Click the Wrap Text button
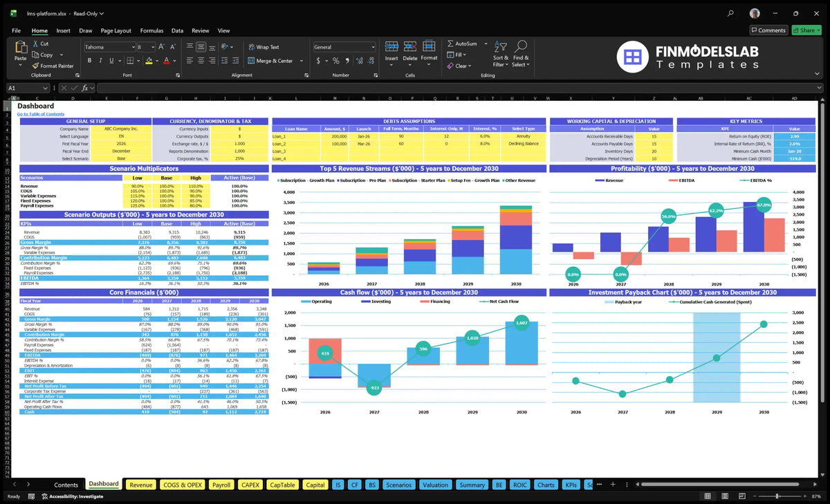 (x=264, y=47)
